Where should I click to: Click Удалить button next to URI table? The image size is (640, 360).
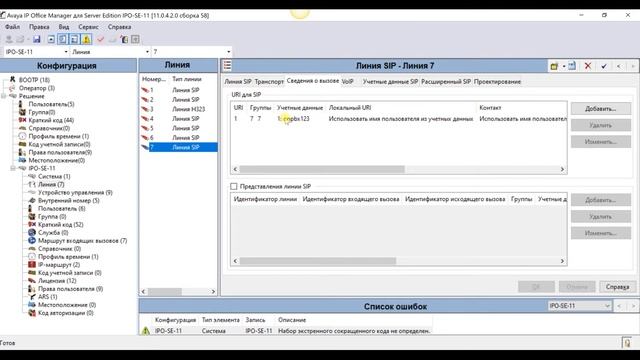(x=600, y=125)
